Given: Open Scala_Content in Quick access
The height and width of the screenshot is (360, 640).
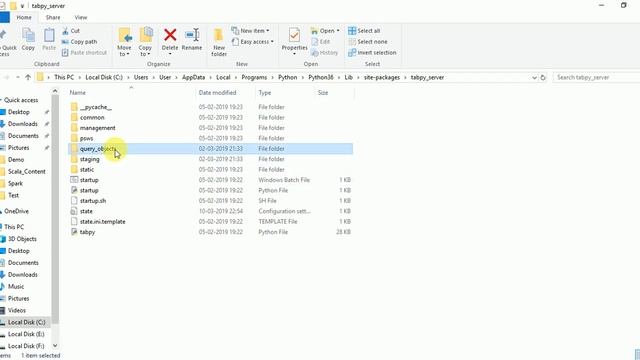Looking at the screenshot, I should [x=27, y=171].
